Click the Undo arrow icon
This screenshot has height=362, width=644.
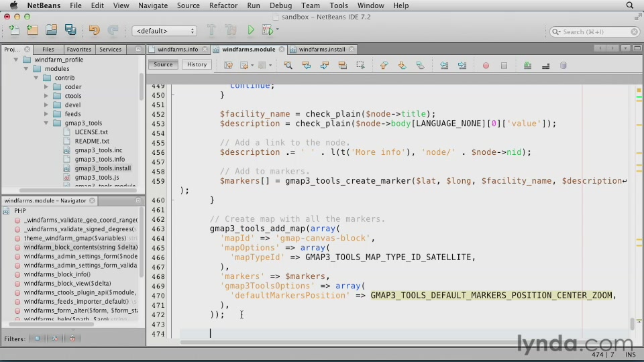pyautogui.click(x=94, y=30)
